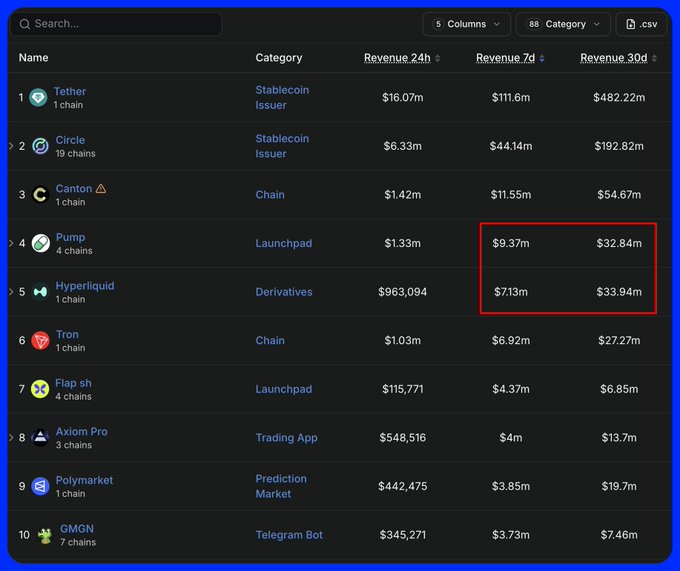Select Polymarket's $442,475 24h revenue
The width and height of the screenshot is (680, 571).
(402, 486)
